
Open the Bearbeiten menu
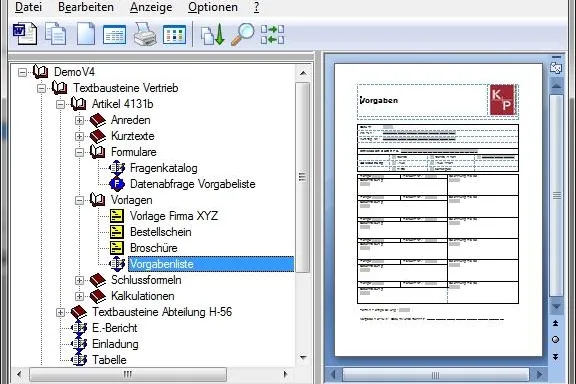coord(86,7)
